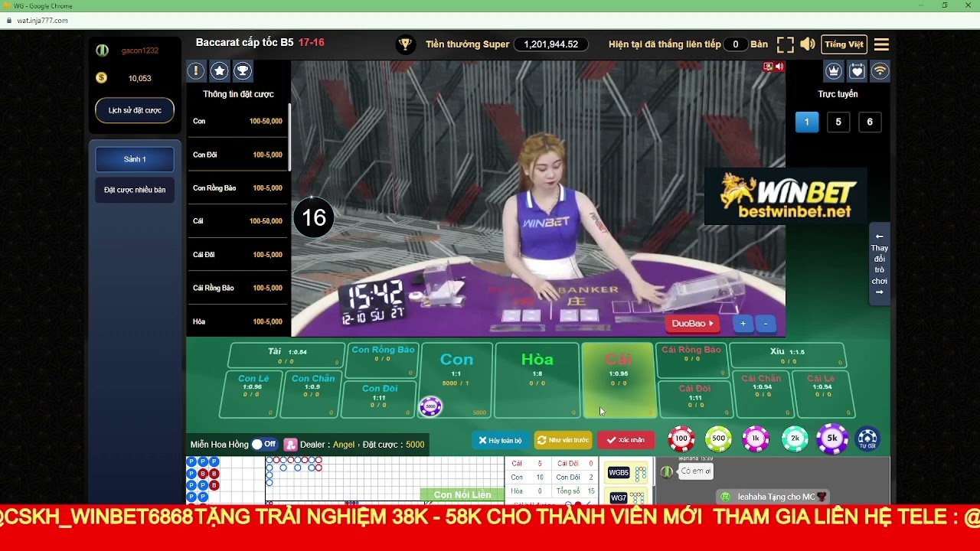
Task: Select the 1k chip
Action: click(756, 439)
